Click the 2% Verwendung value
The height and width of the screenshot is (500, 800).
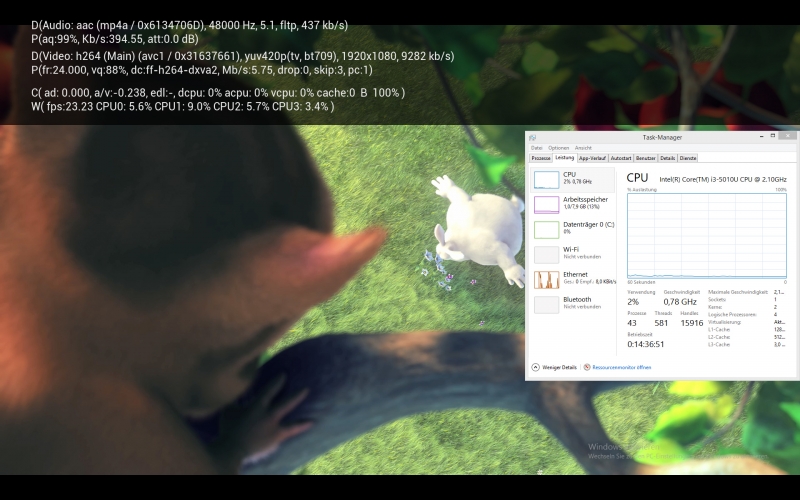point(633,302)
